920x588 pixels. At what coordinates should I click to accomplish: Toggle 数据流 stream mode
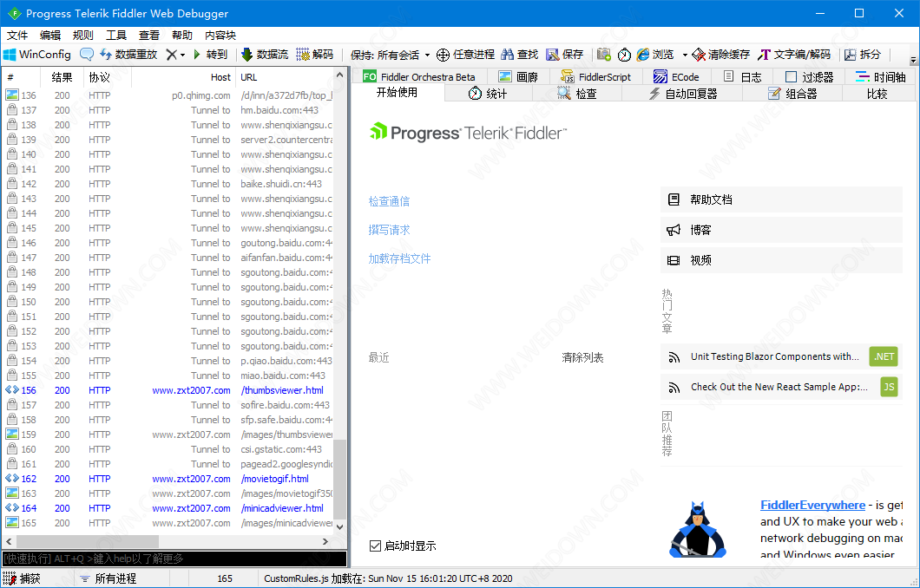point(265,55)
